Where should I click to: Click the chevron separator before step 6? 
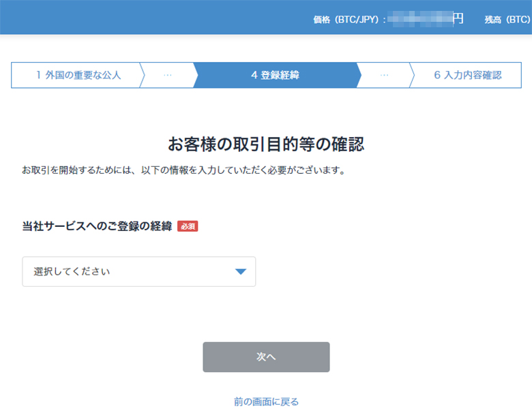point(412,75)
